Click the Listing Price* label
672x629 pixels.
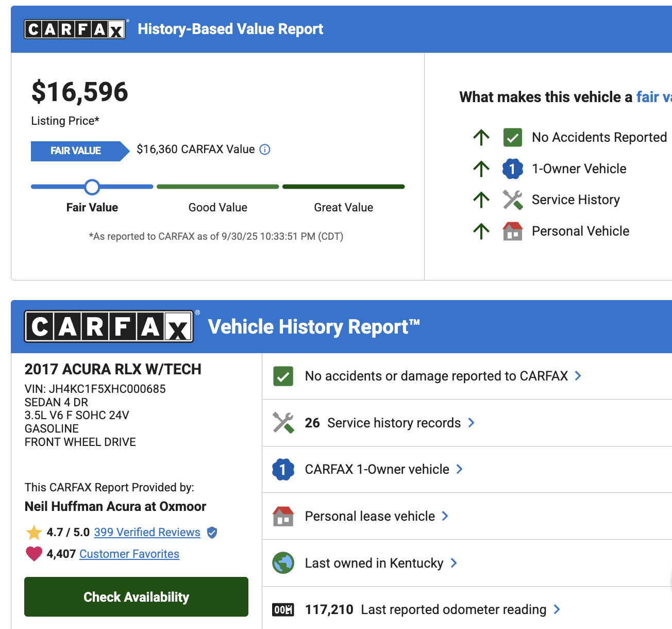[x=65, y=121]
